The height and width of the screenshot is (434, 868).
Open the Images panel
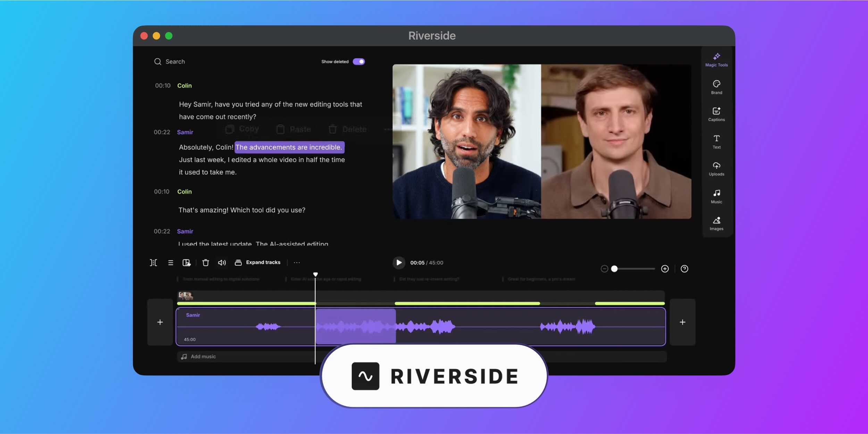716,223
